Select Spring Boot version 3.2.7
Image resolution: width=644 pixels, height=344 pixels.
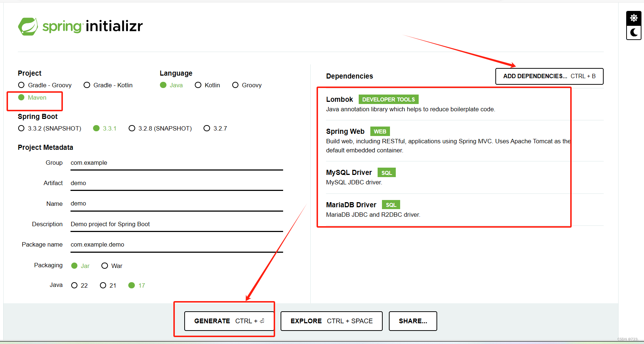pyautogui.click(x=216, y=128)
